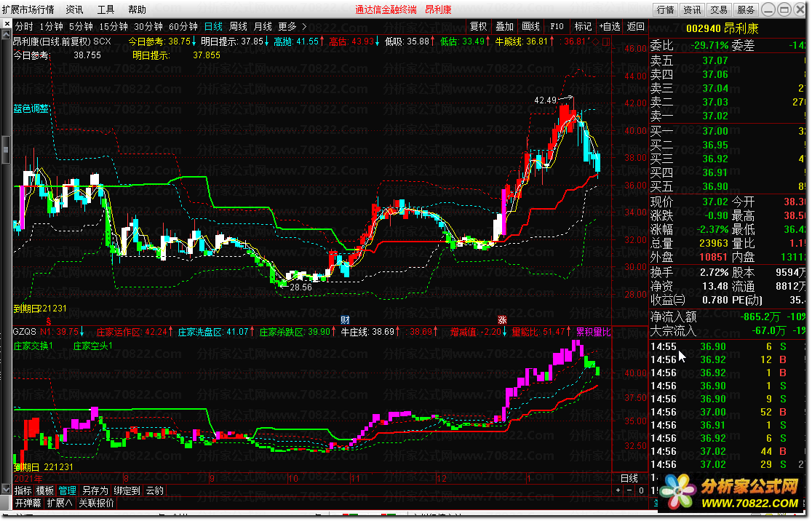Open the 工具 menu
This screenshot has height=521, width=812.
106,9
